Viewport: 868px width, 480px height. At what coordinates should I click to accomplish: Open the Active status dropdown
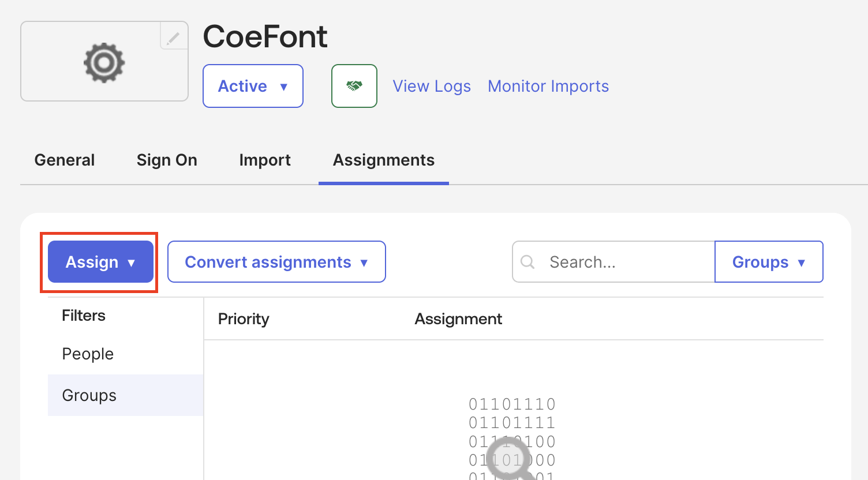click(253, 86)
